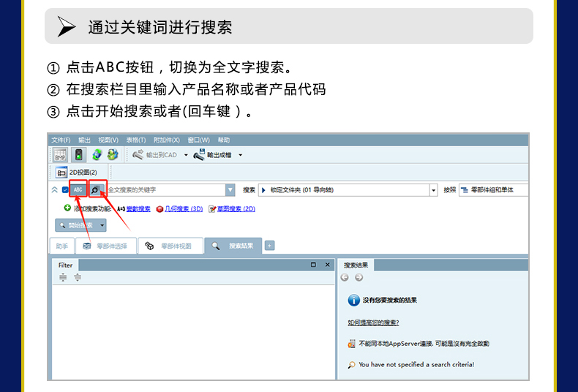This screenshot has height=392, width=578.
Task: Click the magnifier icon beside ABC
Action: click(x=96, y=190)
